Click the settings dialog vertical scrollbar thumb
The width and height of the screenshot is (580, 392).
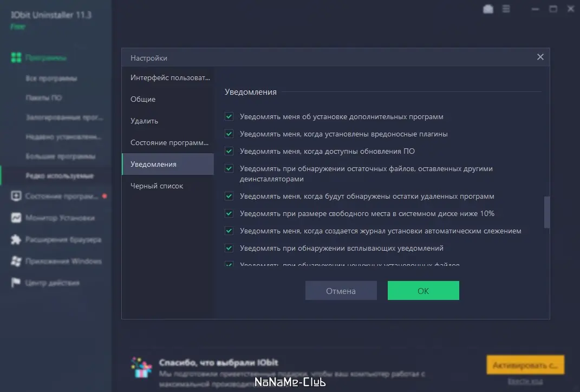tap(547, 212)
